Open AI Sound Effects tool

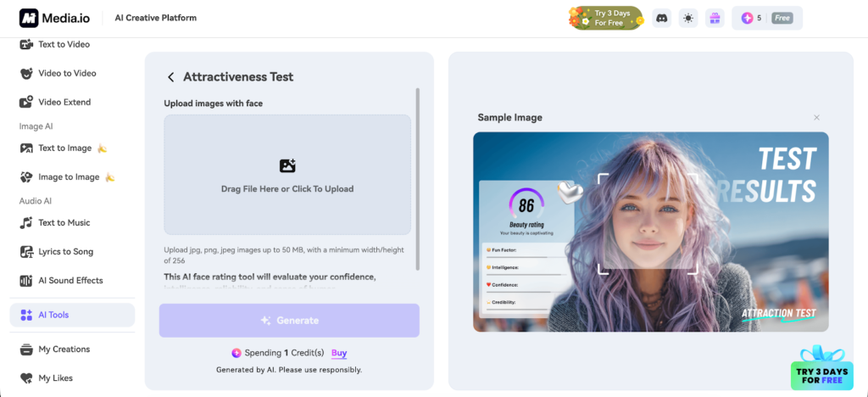[x=70, y=280]
